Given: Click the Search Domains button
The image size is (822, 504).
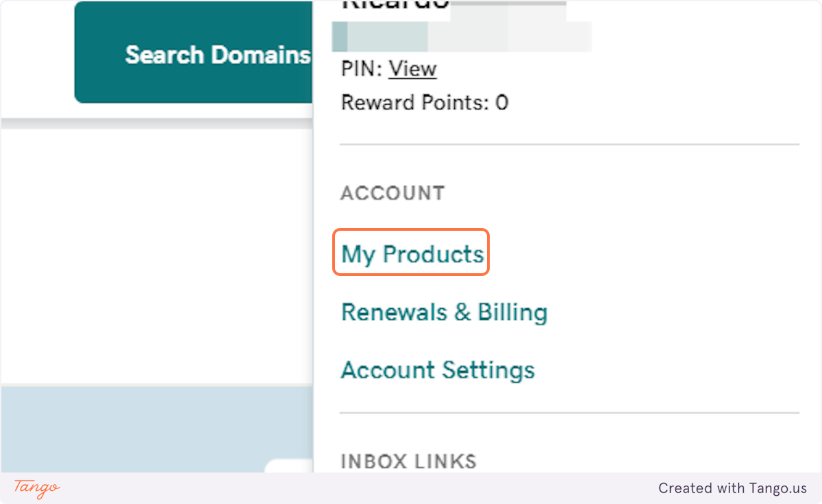Looking at the screenshot, I should (194, 53).
